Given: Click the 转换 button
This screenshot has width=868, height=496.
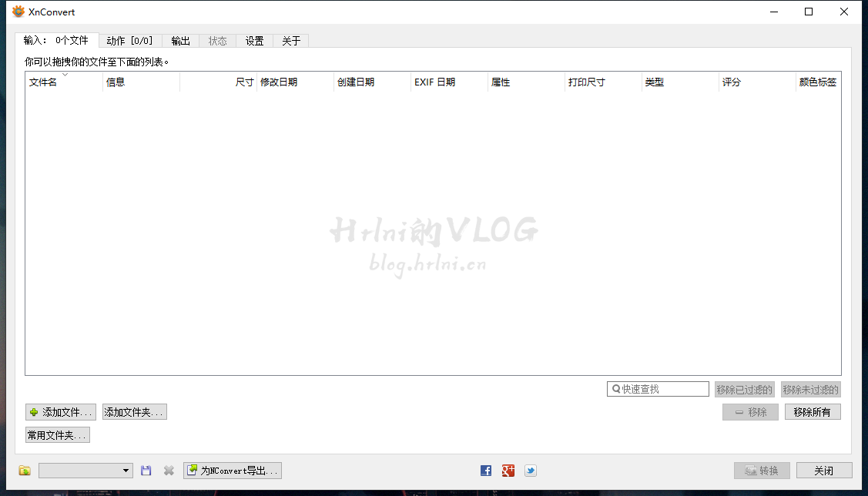Looking at the screenshot, I should (762, 471).
